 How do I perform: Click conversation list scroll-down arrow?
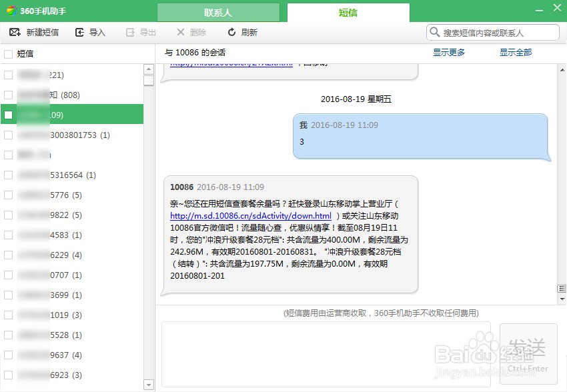coord(149,385)
